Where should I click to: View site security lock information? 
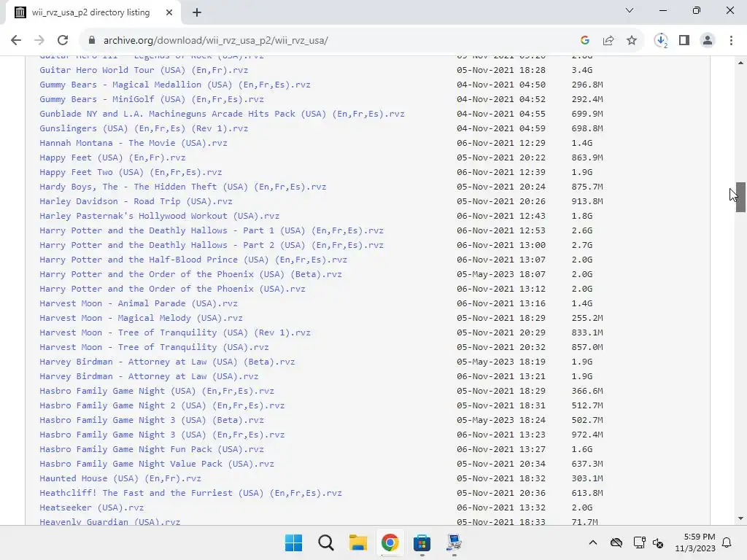pyautogui.click(x=92, y=41)
